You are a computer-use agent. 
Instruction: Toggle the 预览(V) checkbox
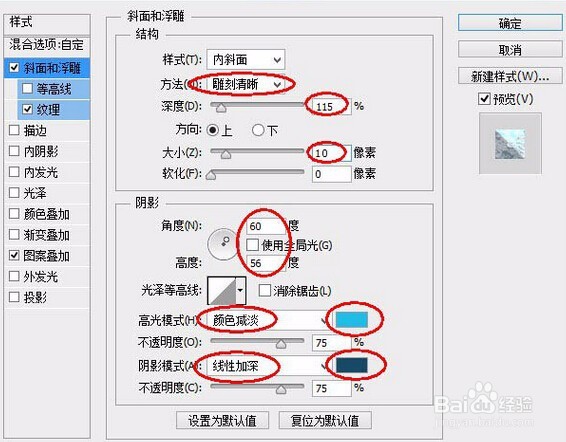484,99
